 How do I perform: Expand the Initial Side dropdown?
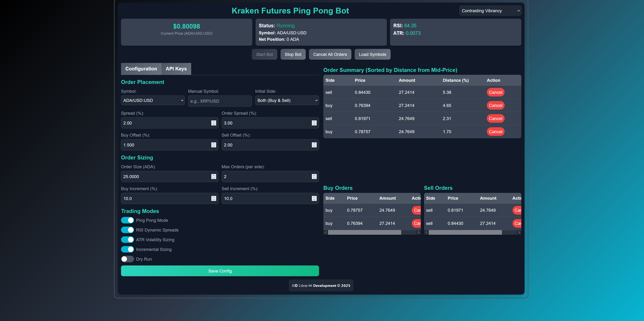click(287, 100)
